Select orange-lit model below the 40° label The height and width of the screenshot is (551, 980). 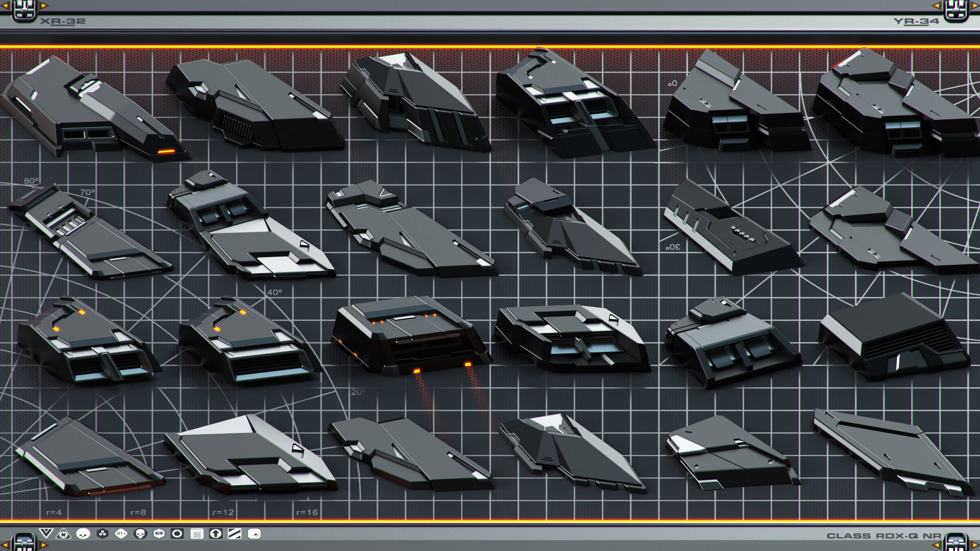250,340
